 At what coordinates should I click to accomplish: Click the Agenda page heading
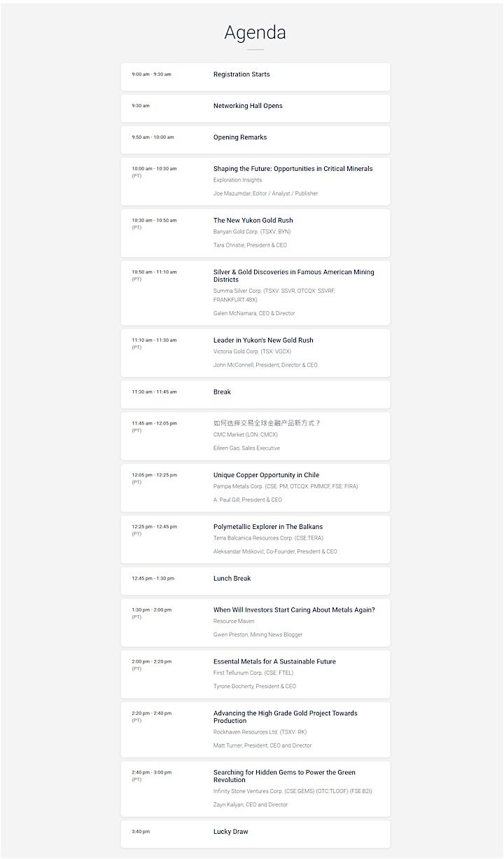255,32
